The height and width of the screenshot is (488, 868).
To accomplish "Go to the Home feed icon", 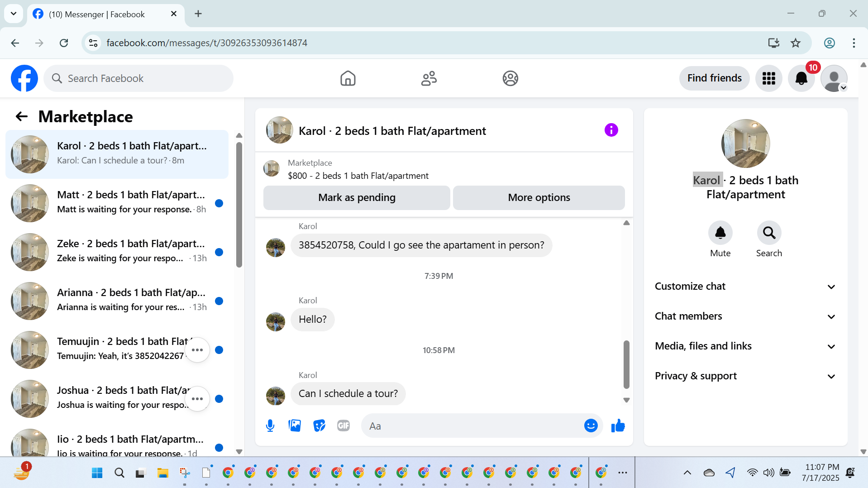I will tap(348, 78).
